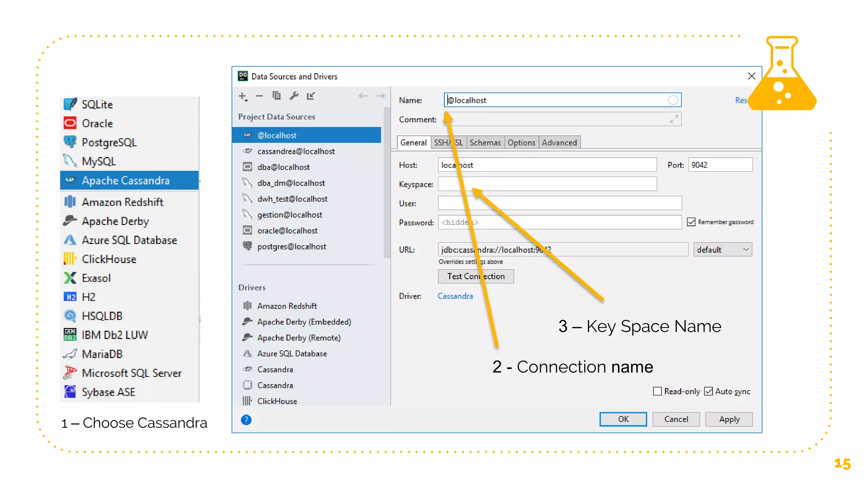Image resolution: width=868 pixels, height=488 pixels.
Task: Open the URL type default dropdown
Action: pyautogui.click(x=723, y=250)
